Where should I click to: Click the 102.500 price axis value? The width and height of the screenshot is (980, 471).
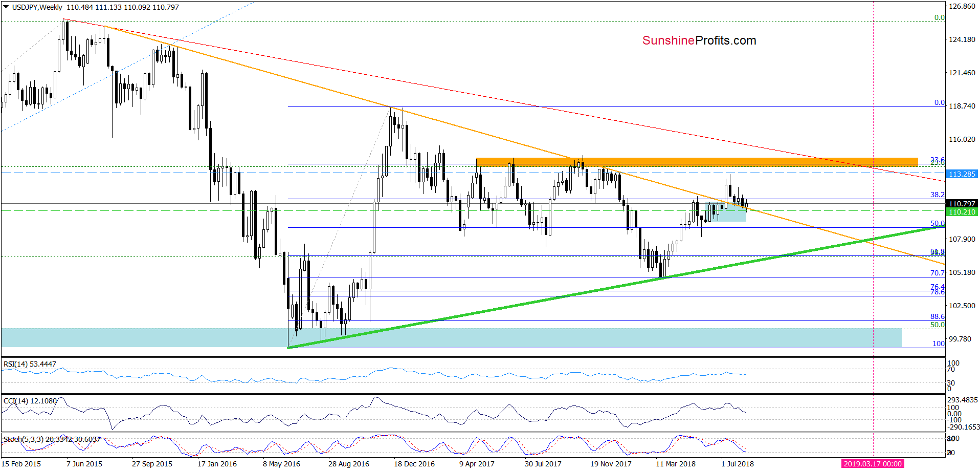[962, 306]
